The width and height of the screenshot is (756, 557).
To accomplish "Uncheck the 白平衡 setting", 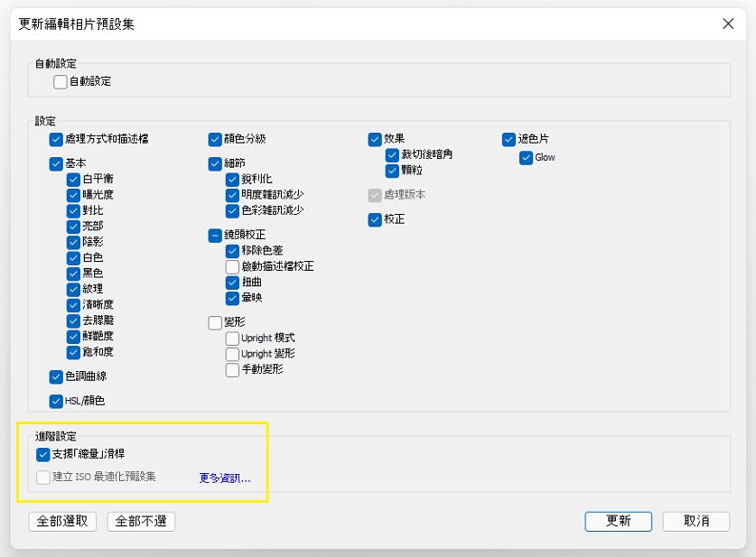I will point(73,179).
